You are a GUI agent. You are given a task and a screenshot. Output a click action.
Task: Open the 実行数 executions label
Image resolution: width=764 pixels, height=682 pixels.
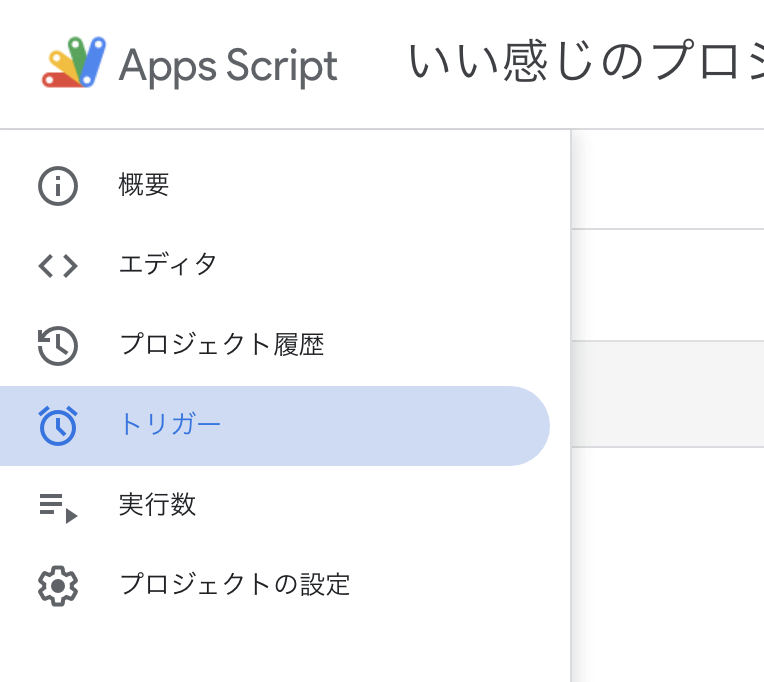pyautogui.click(x=157, y=505)
